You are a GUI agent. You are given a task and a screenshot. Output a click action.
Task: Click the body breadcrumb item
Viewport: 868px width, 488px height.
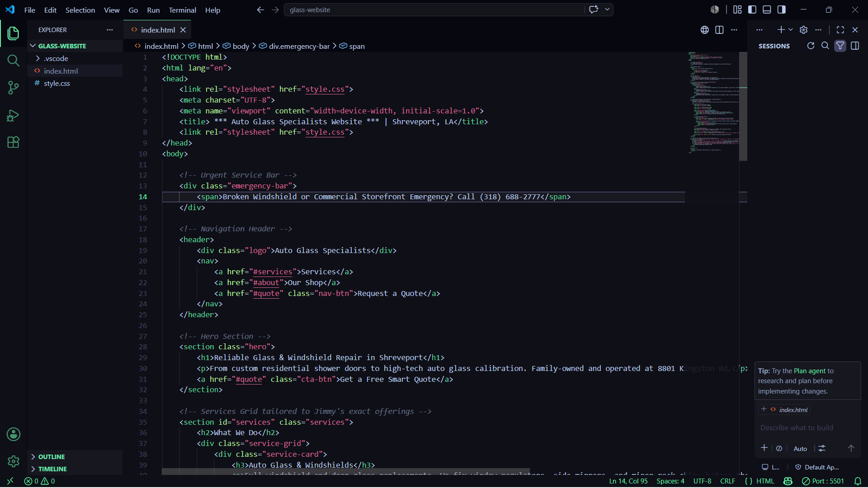[x=236, y=46]
